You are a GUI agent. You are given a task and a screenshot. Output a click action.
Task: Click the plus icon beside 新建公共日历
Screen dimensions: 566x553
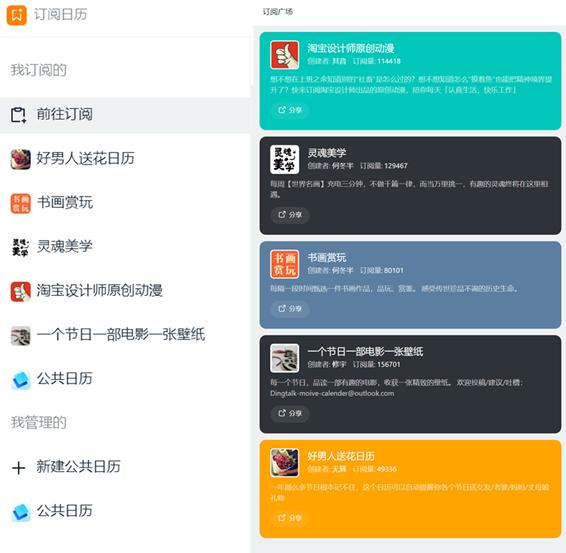click(x=18, y=468)
